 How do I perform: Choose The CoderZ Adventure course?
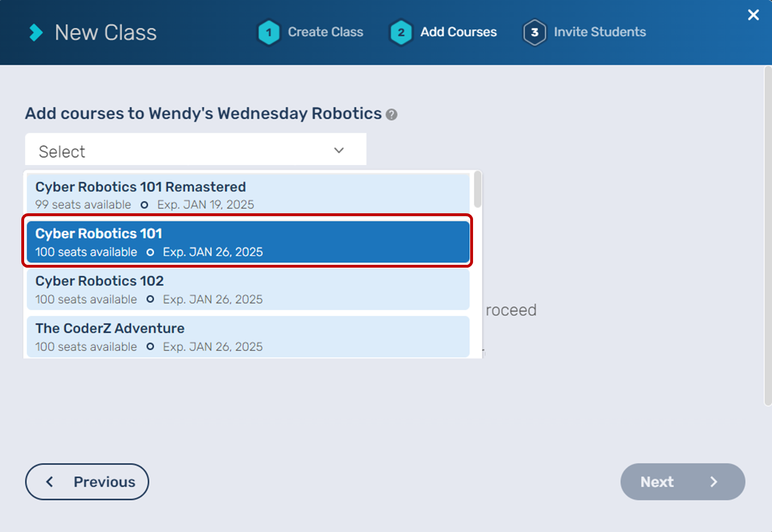[248, 337]
